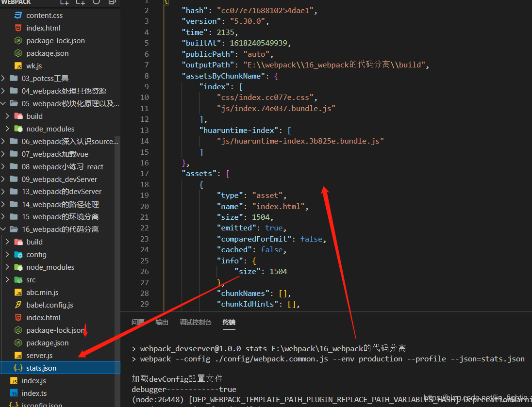The height and width of the screenshot is (407, 532).
Task: Open content.css via its CSS file icon
Action: tap(18, 15)
